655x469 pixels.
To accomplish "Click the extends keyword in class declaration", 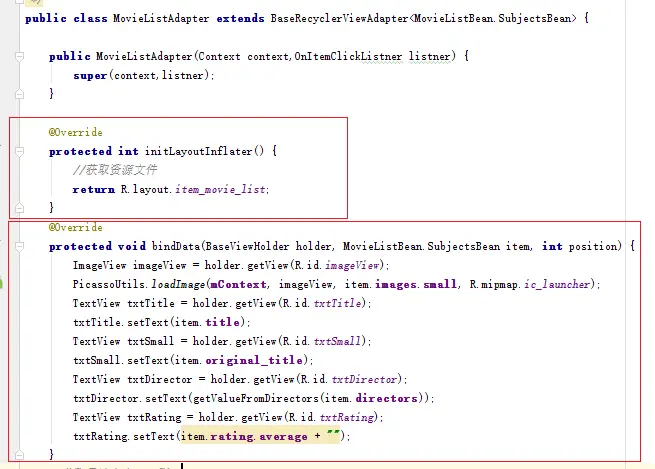I will tap(240, 18).
